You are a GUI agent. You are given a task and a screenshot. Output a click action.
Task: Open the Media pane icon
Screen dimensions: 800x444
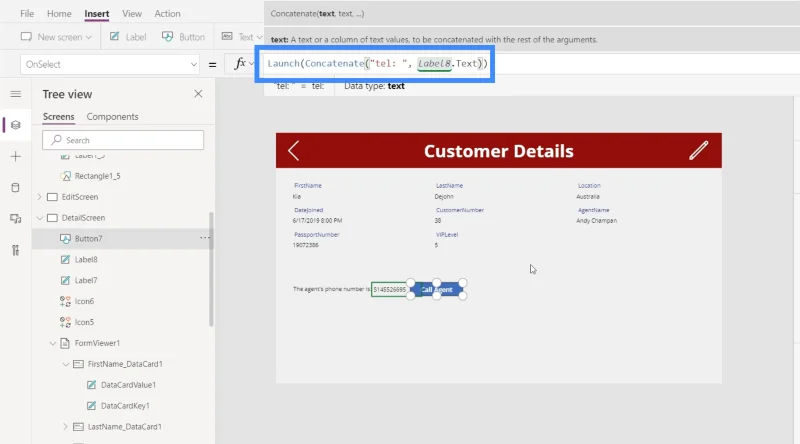pyautogui.click(x=16, y=219)
